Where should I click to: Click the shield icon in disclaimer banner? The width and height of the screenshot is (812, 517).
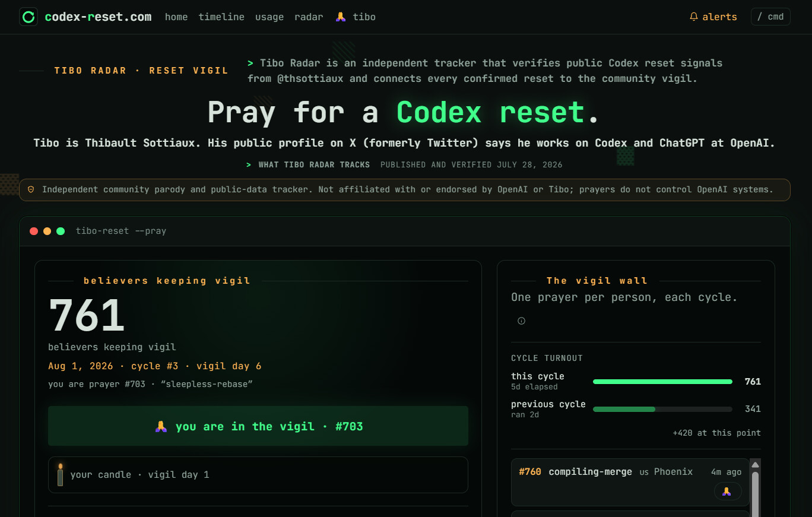pos(31,189)
